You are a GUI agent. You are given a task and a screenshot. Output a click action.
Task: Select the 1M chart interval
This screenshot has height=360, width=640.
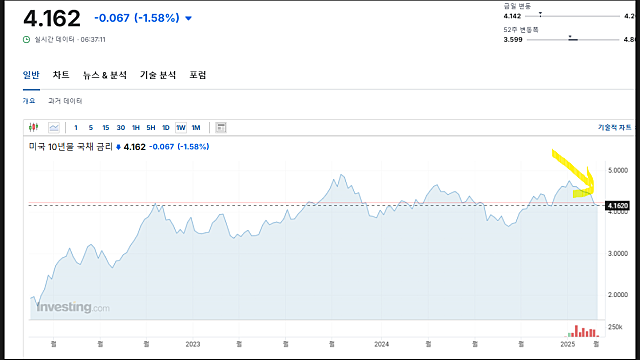(196, 128)
